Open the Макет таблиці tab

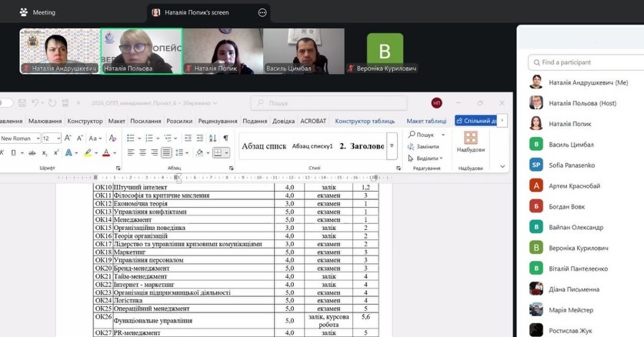pos(425,121)
